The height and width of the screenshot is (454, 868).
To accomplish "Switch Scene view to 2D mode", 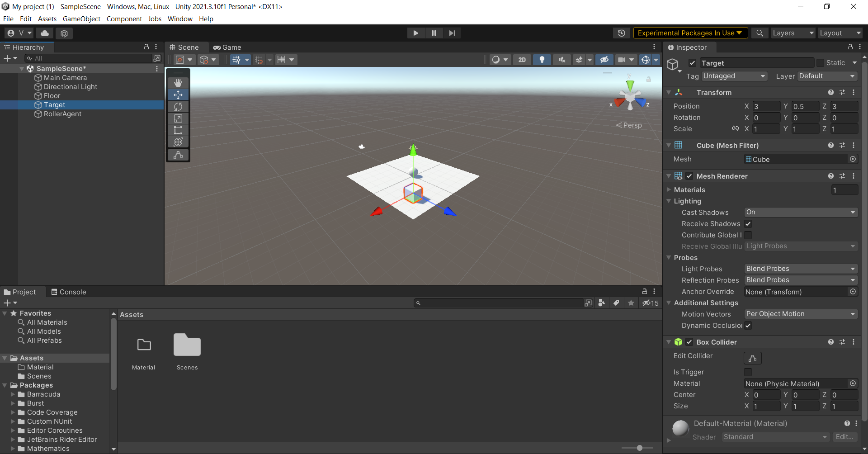I will pos(522,59).
